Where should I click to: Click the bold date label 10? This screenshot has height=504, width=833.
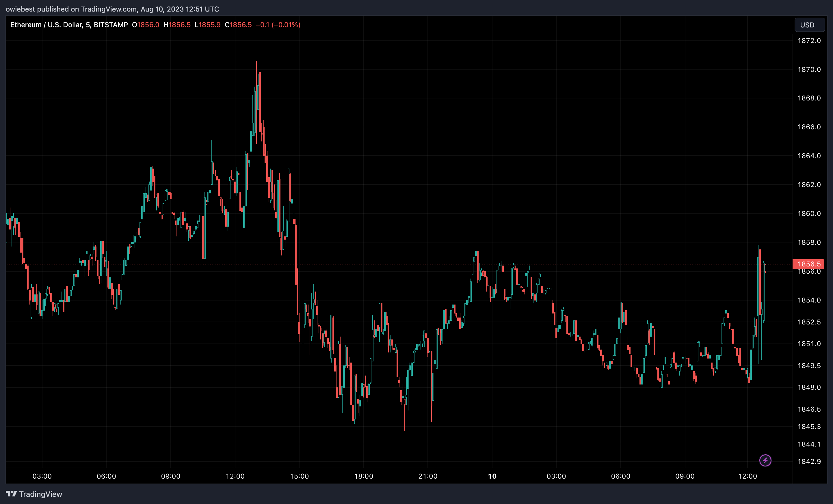(492, 476)
